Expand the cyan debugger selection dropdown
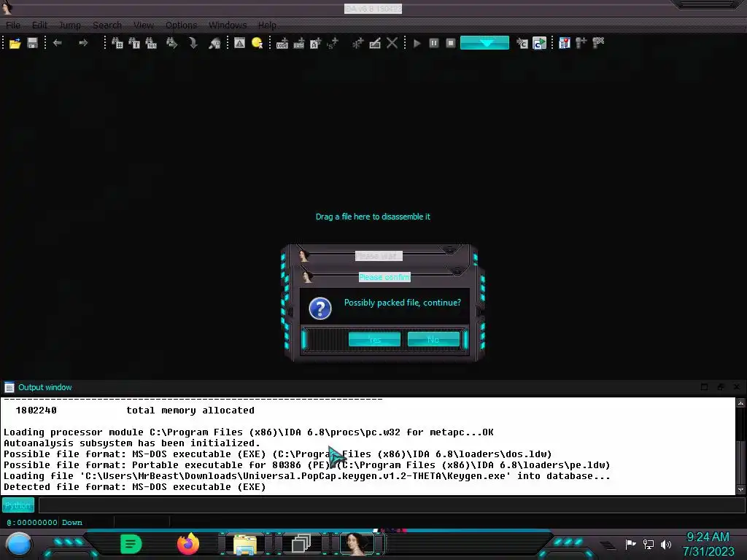This screenshot has width=747, height=560. (484, 43)
